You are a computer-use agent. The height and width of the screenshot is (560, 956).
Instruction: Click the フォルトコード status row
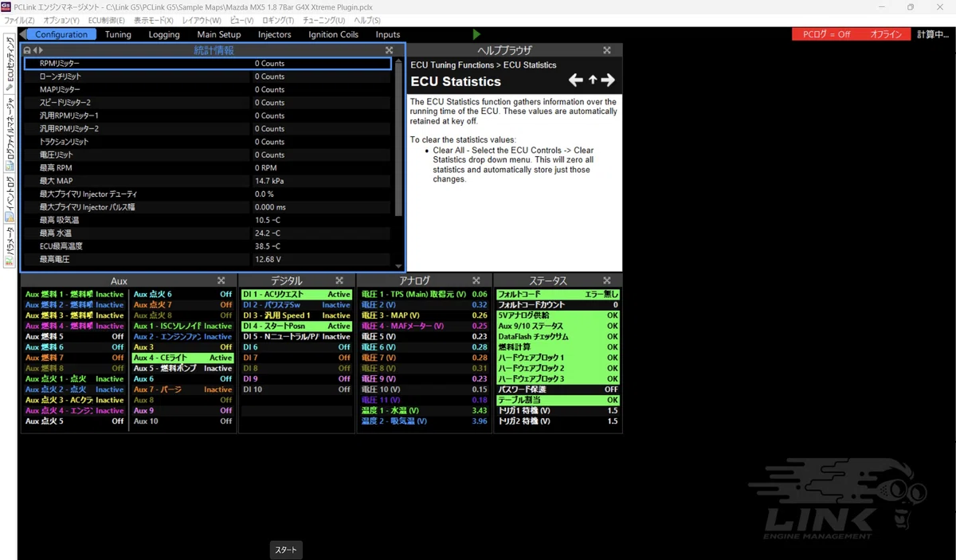click(x=558, y=294)
